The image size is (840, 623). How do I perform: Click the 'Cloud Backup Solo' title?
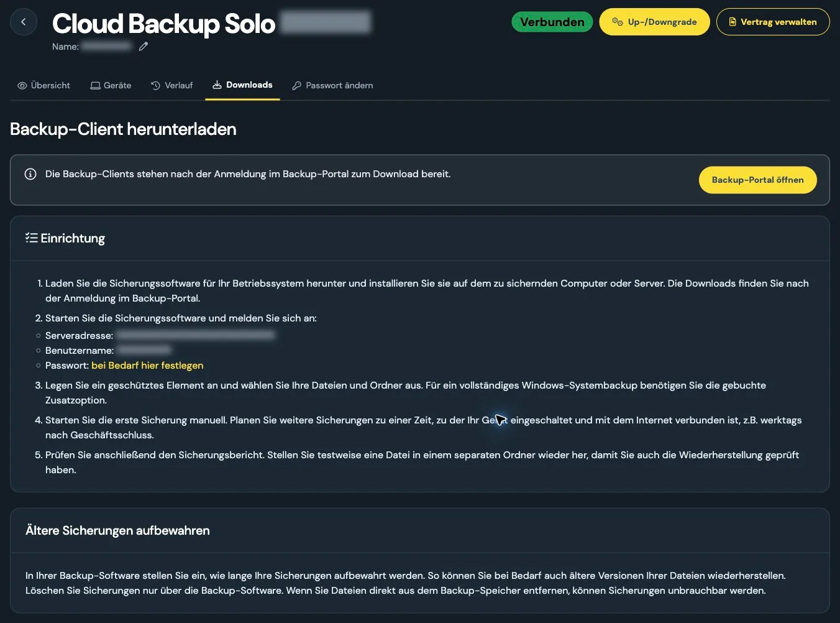pos(163,24)
